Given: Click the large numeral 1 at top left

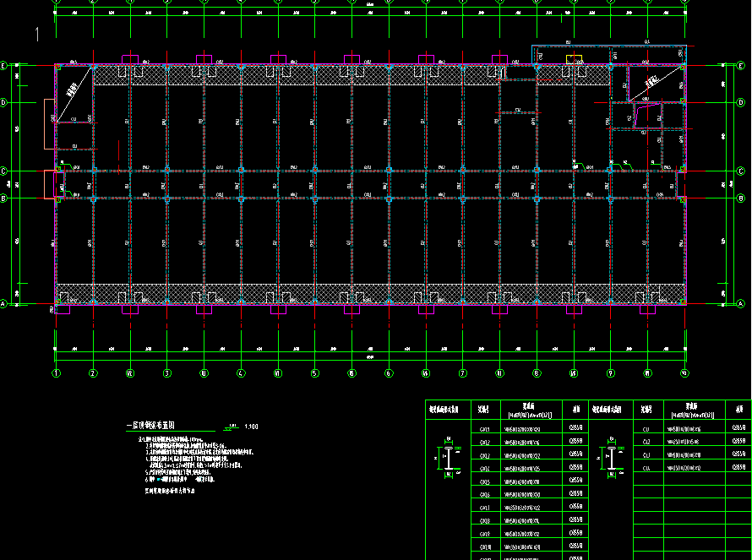Looking at the screenshot, I should (37, 35).
